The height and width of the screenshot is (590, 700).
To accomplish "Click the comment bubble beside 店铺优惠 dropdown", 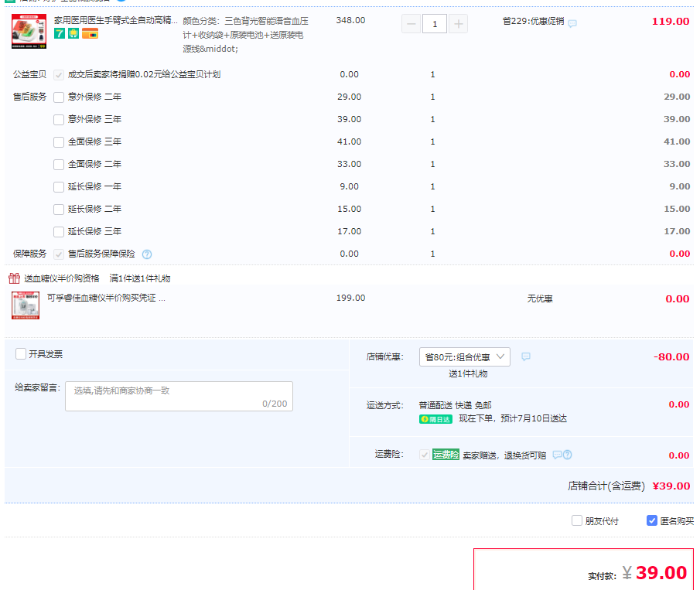I will pyautogui.click(x=526, y=357).
